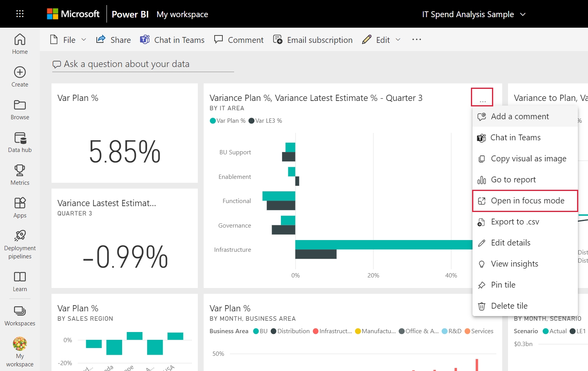
Task: Open toolbar More options ellipsis
Action: click(417, 40)
